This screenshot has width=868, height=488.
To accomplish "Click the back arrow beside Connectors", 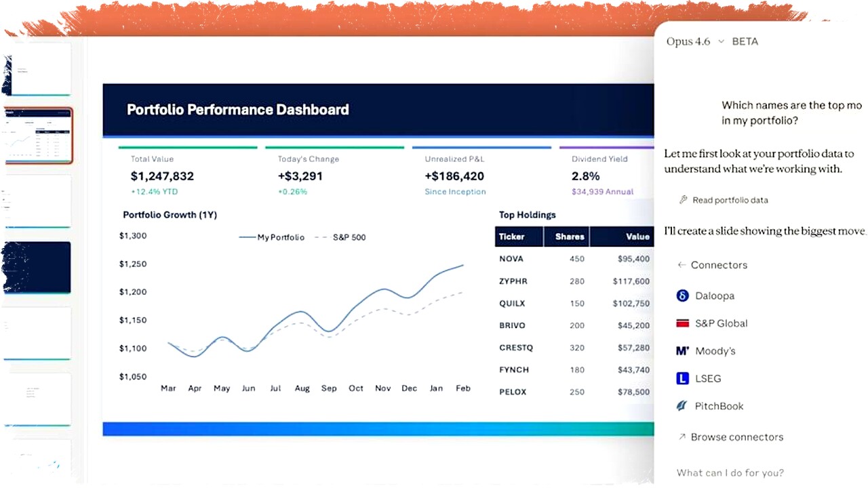I will coord(682,264).
